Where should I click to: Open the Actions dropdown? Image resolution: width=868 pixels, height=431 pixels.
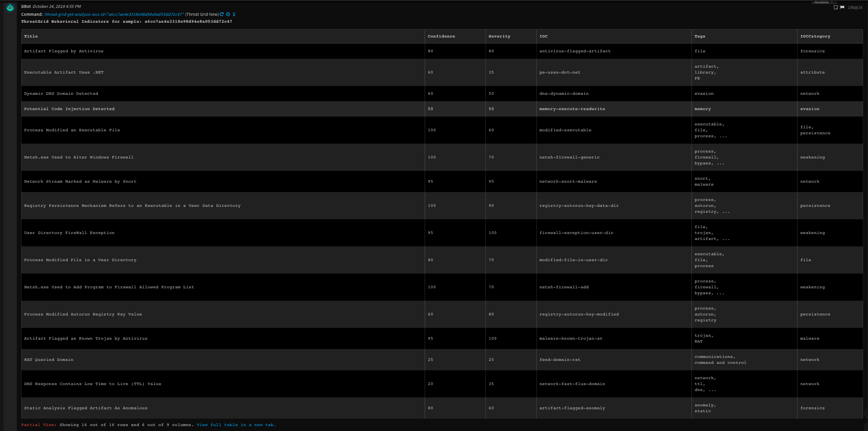(x=823, y=2)
